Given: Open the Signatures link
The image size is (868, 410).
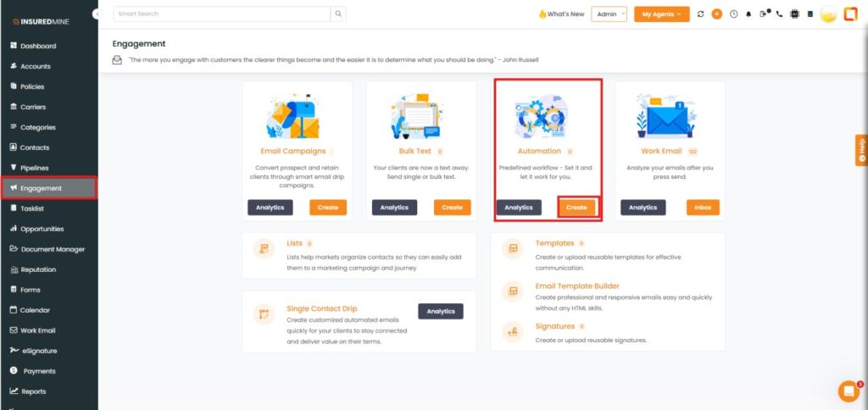Looking at the screenshot, I should 554,326.
